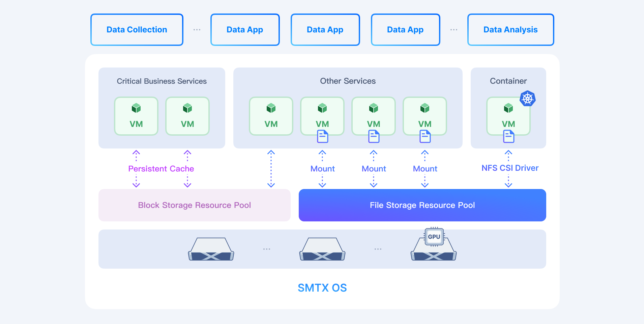Select the first VM in Other Services
The width and height of the screenshot is (644, 324).
pyautogui.click(x=271, y=116)
